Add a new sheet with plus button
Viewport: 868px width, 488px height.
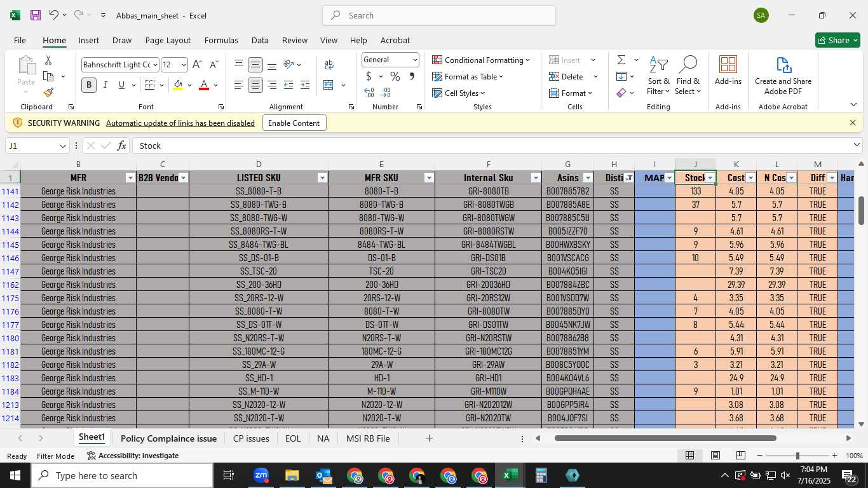[x=429, y=438]
